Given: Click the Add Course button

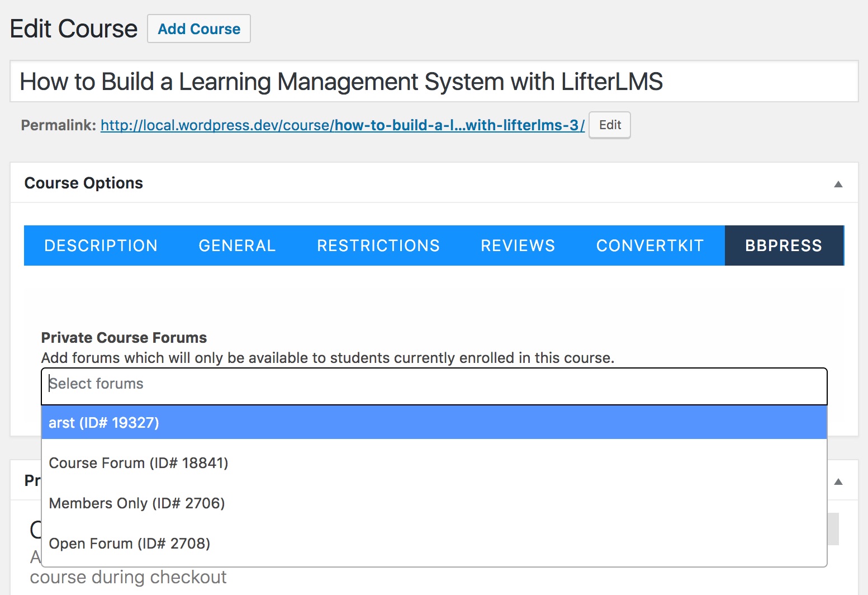Looking at the screenshot, I should [199, 29].
